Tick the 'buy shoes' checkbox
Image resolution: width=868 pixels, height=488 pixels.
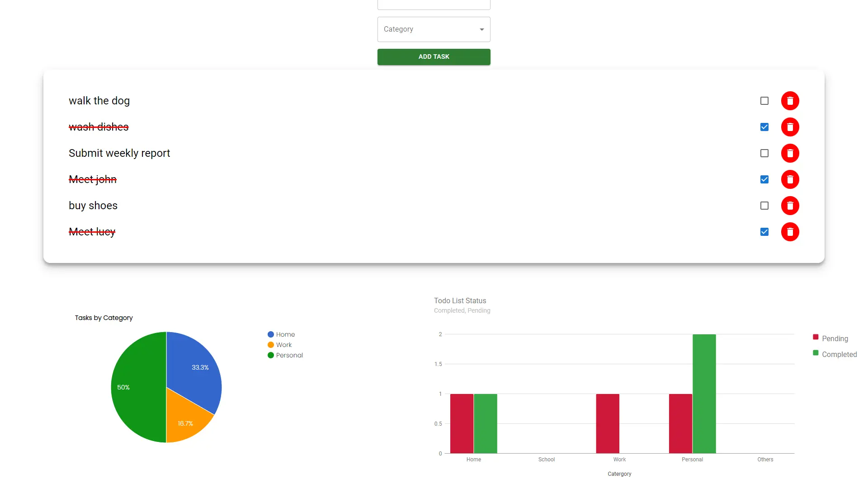764,206
